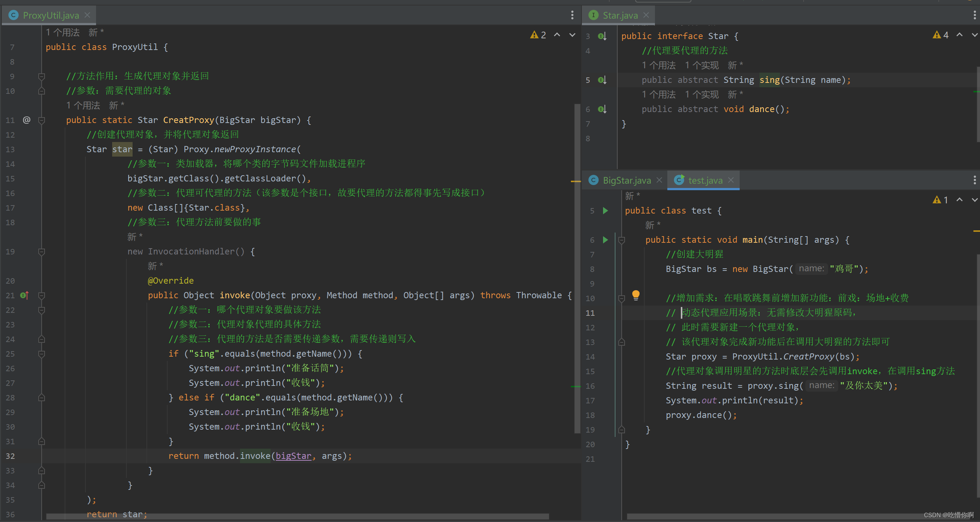Click the @ gutter marker on line 11
Viewport: 980px width, 522px height.
[26, 120]
